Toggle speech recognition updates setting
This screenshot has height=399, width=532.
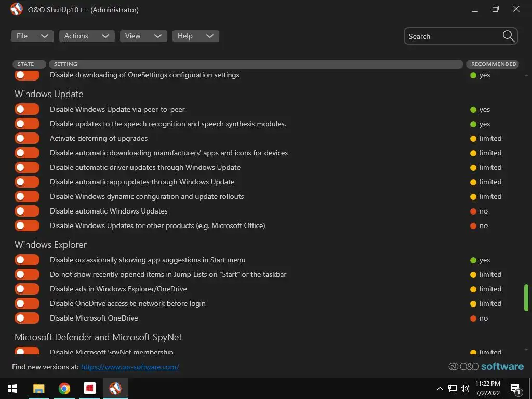27,124
